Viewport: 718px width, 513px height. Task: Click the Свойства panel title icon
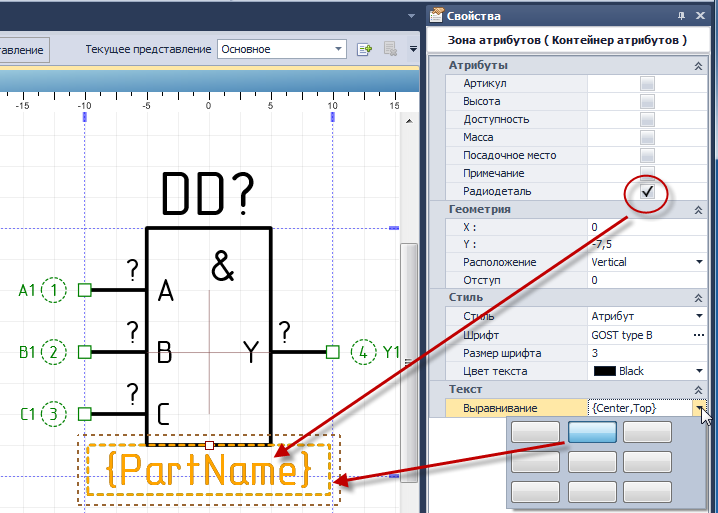point(436,16)
